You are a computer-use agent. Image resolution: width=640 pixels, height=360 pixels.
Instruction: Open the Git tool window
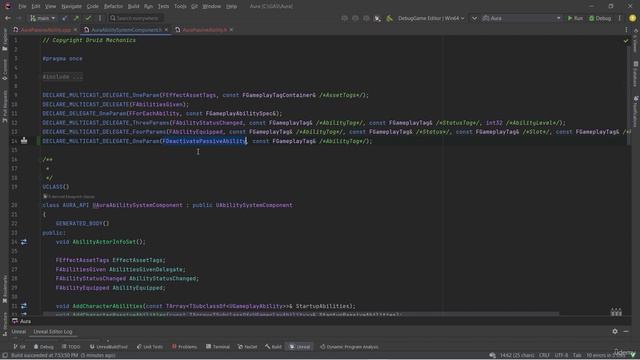19,347
